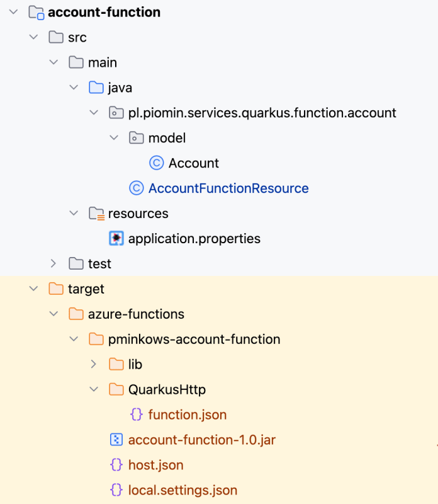Collapse the model package
Screen dimensions: 438x504
click(x=114, y=138)
